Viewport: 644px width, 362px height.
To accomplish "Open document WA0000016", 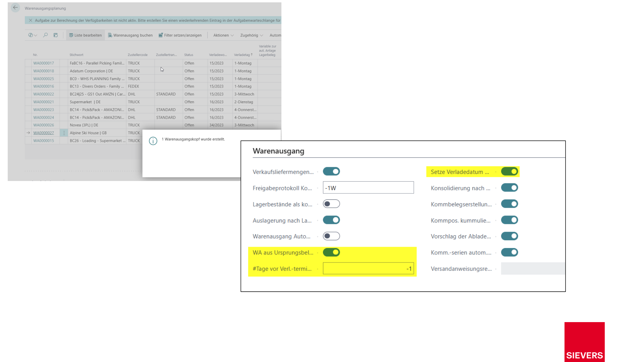I will [44, 86].
